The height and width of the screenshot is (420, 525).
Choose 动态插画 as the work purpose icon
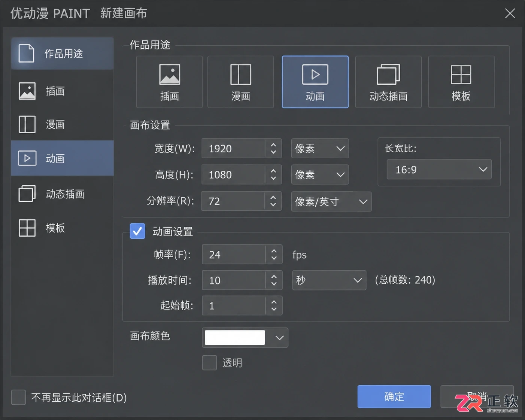pyautogui.click(x=388, y=82)
